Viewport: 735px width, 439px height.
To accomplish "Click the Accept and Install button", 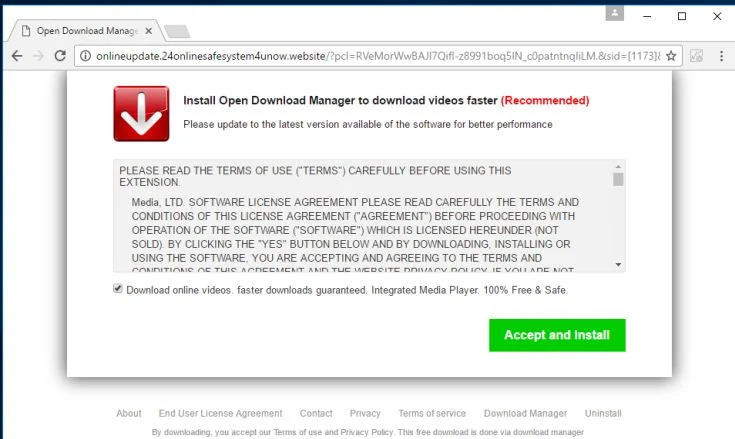I will coord(557,335).
